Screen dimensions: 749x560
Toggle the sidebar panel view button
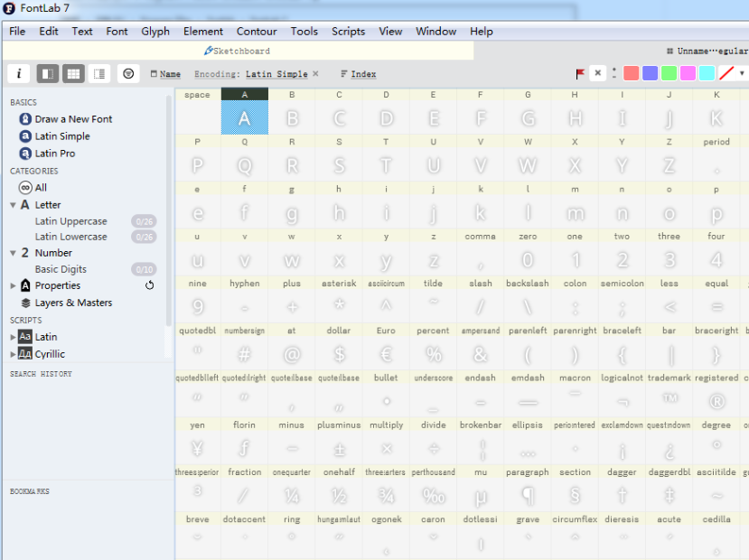(48, 73)
